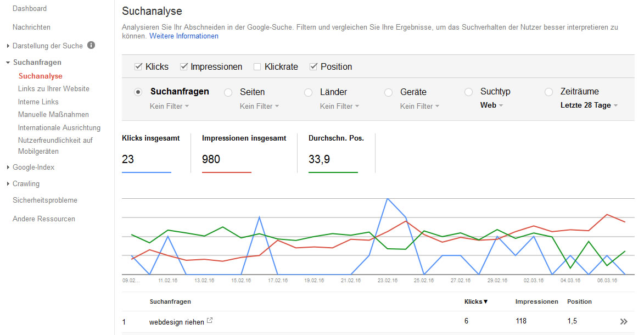Open external link icon next to webdesign riehen
This screenshot has width=644, height=335.
pos(210,321)
